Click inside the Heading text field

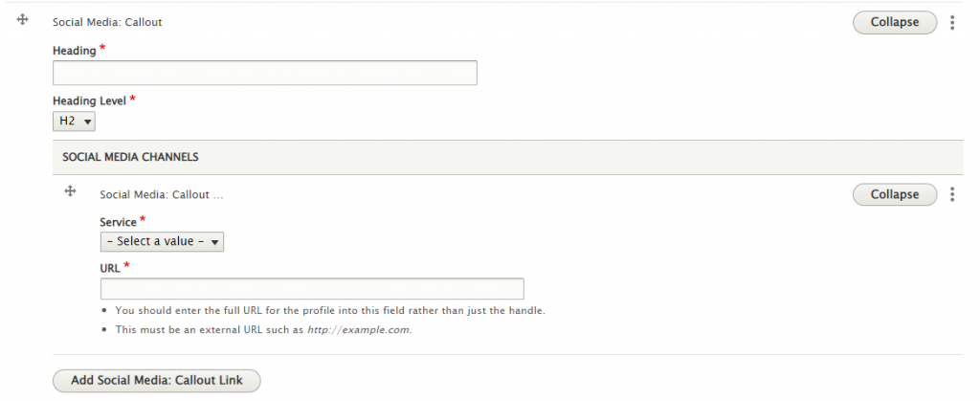point(265,73)
